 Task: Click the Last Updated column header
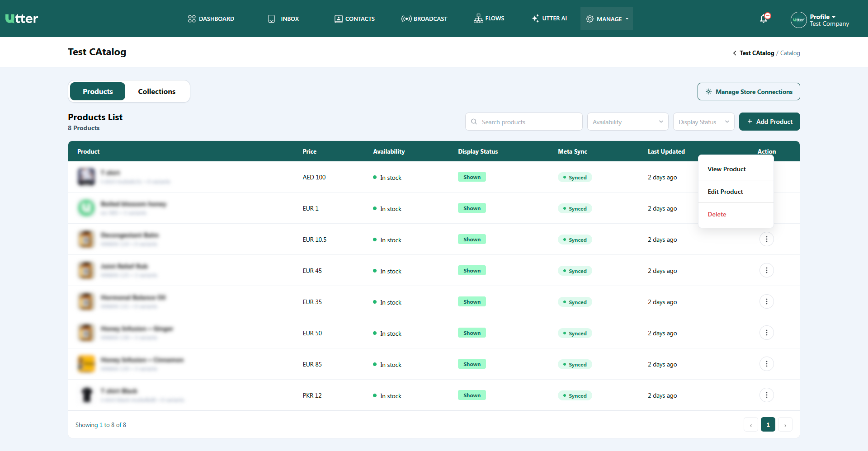tap(666, 151)
